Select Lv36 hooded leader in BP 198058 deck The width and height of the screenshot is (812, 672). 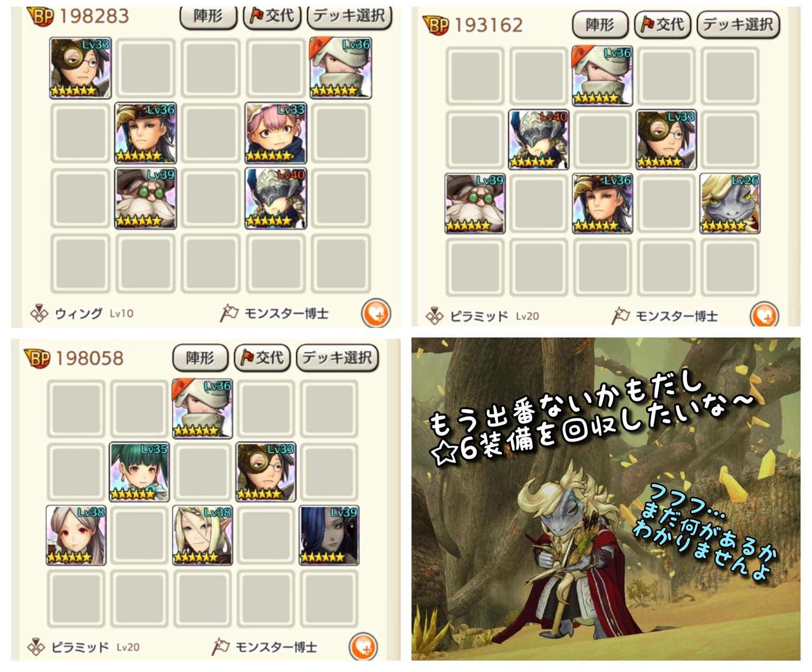(202, 409)
